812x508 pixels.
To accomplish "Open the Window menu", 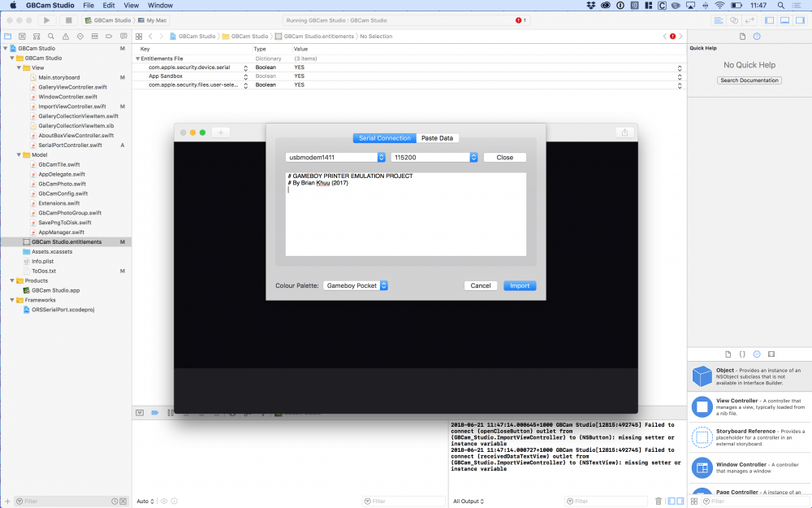I will (161, 5).
